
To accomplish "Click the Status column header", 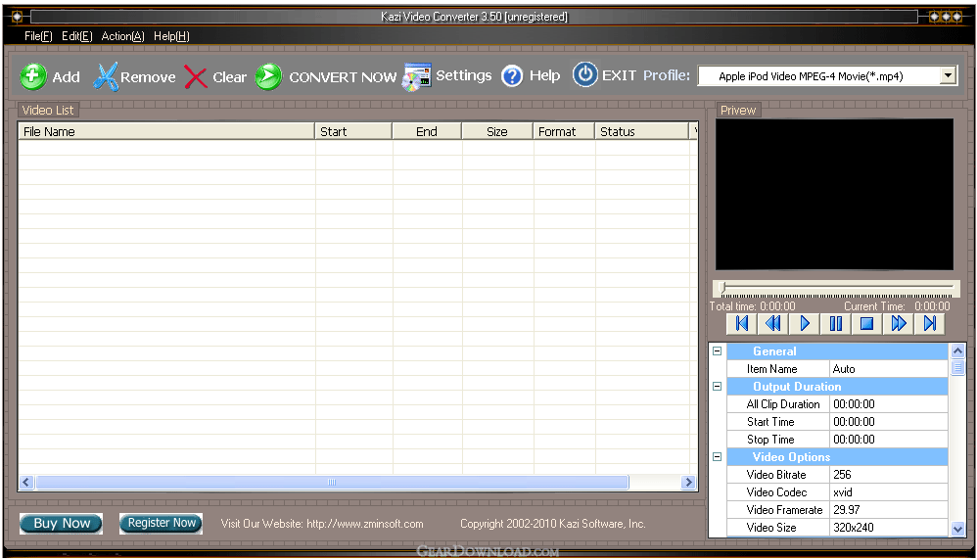I will pyautogui.click(x=641, y=131).
